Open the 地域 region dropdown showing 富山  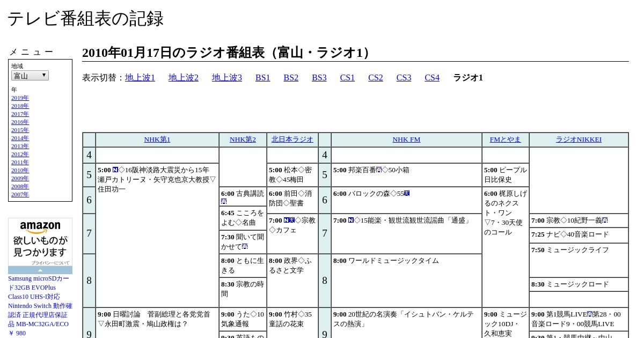point(30,76)
